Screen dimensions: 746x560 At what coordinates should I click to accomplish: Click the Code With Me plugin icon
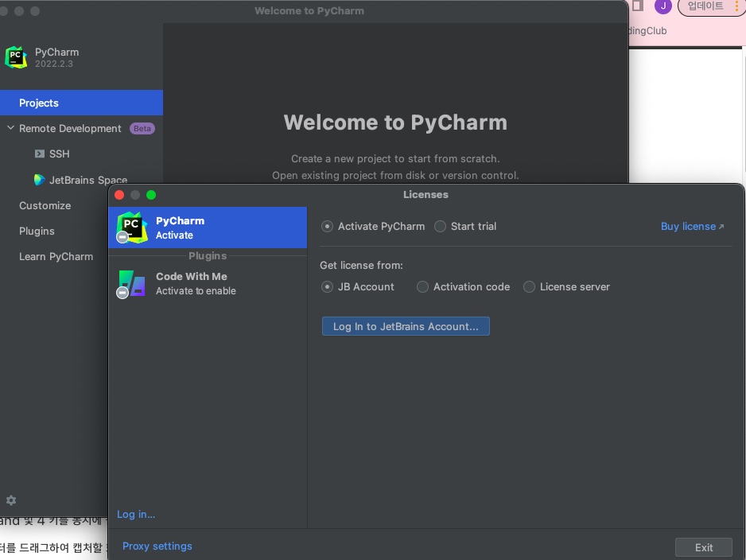pyautogui.click(x=131, y=284)
